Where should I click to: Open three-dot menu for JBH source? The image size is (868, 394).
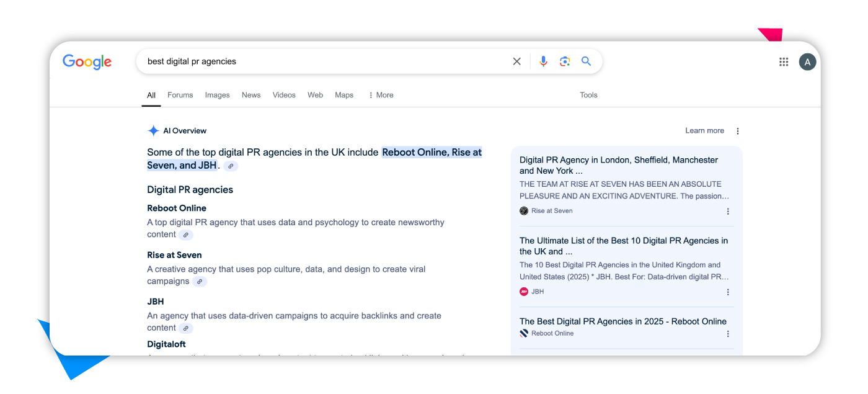(728, 292)
